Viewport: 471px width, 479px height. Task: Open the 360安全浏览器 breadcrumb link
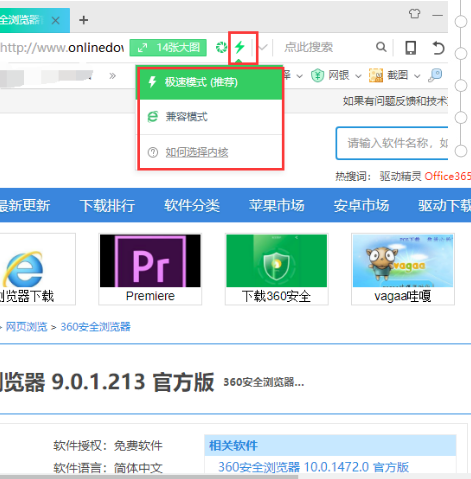96,327
